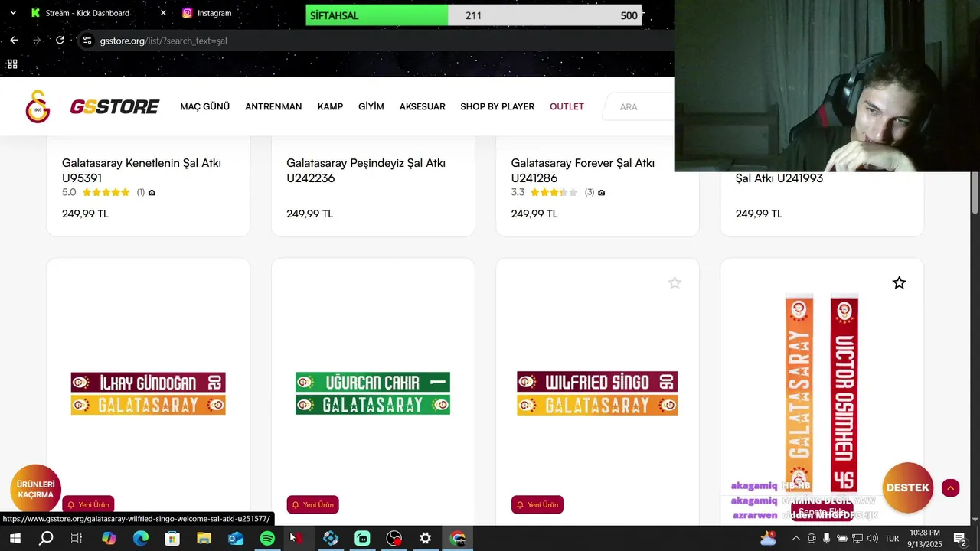The width and height of the screenshot is (980, 551).
Task: Open Galatasaray Kenetlenin Şal Atkı U95391 product
Action: pos(142,171)
